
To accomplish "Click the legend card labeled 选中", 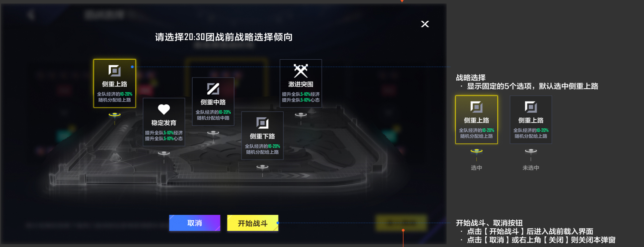I will (x=476, y=120).
